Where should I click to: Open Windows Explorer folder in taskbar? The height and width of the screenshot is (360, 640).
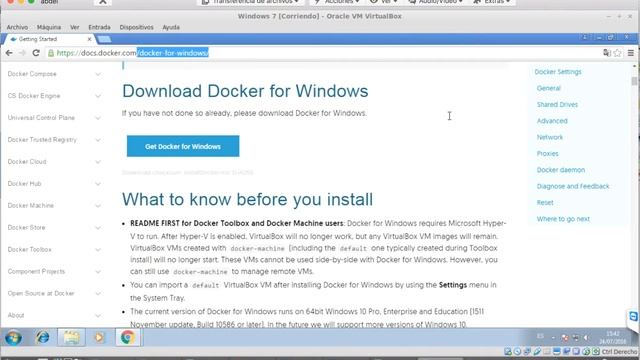(x=71, y=338)
